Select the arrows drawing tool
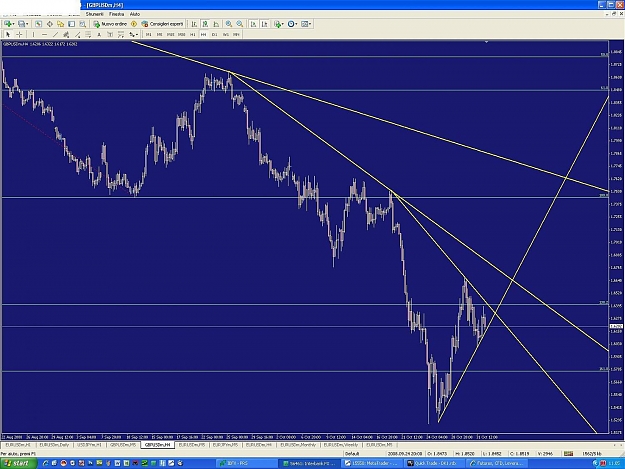Screen dimensions: 625x469 (132, 35)
